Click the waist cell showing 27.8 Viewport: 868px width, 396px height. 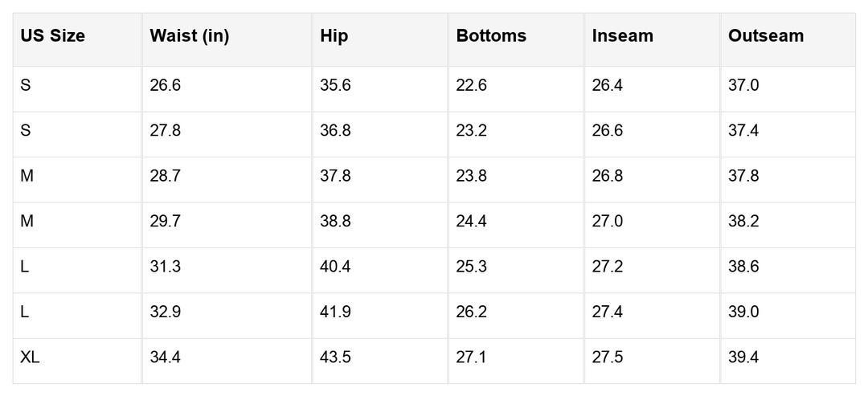165,131
